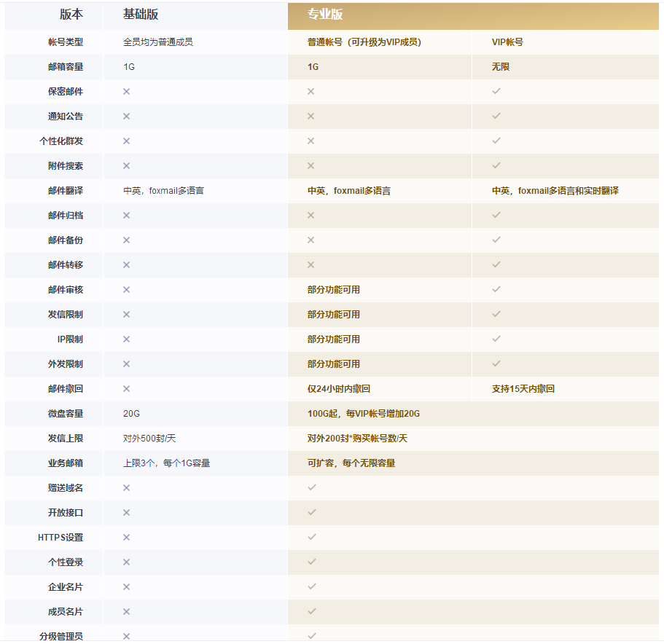Select the 基础版 column header
The image size is (664, 644).
tap(141, 15)
